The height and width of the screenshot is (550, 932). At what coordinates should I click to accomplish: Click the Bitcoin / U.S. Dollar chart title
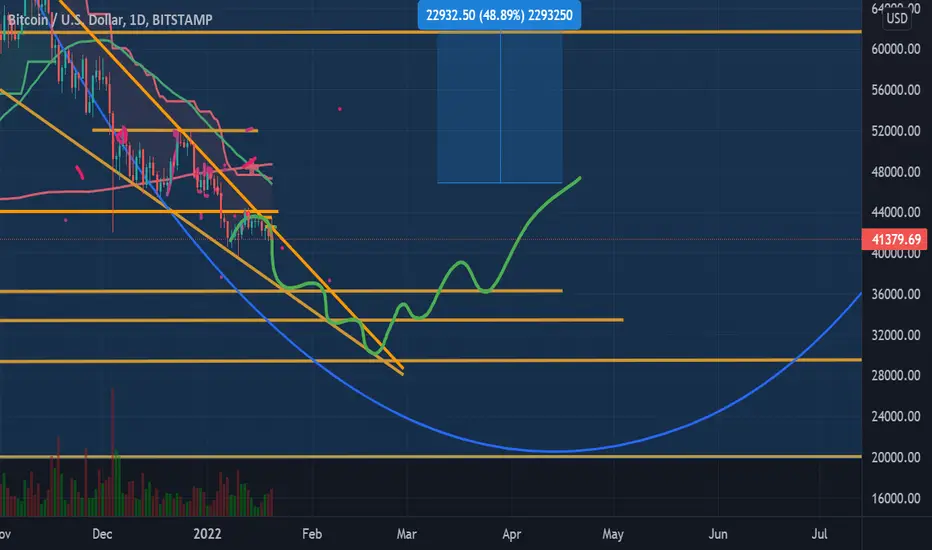pyautogui.click(x=110, y=20)
